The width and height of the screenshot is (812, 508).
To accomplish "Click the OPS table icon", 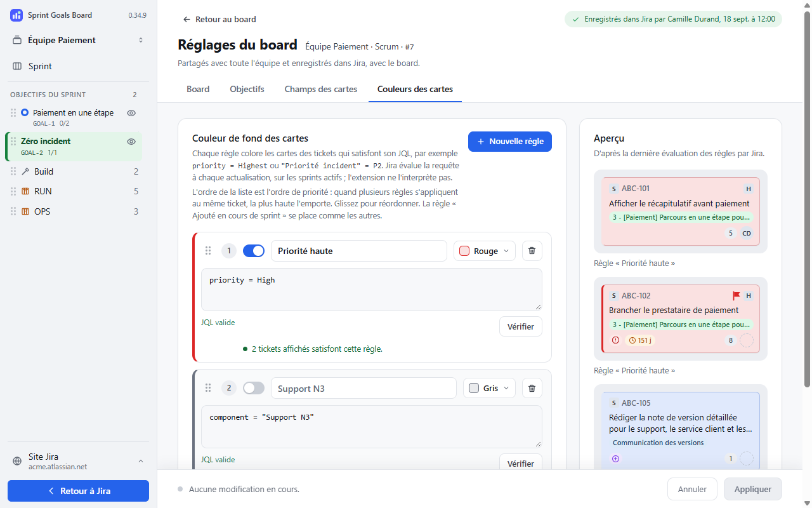I will [x=25, y=211].
